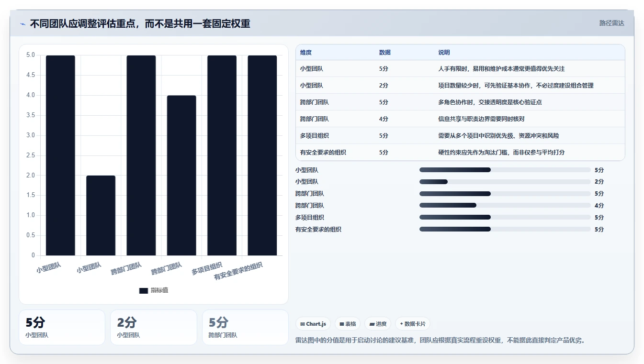The height and width of the screenshot is (364, 644).
Task: Click the 有安全要求的组织 x-axis label under chart
Action: 238,271
